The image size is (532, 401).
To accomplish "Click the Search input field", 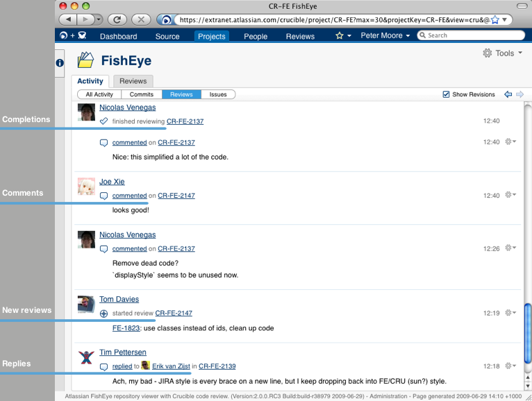I will point(471,35).
